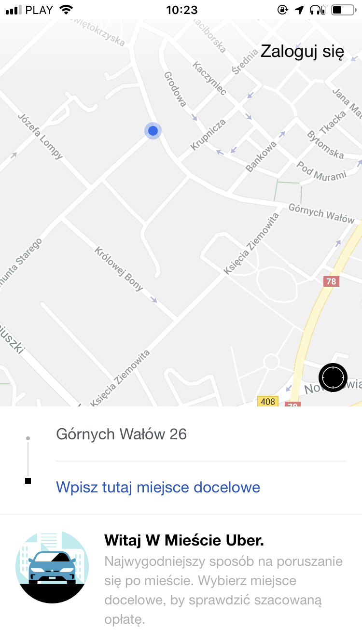Screen dimensions: 362x644
Task: Open the Zaloguj się login link
Action: pyautogui.click(x=302, y=51)
